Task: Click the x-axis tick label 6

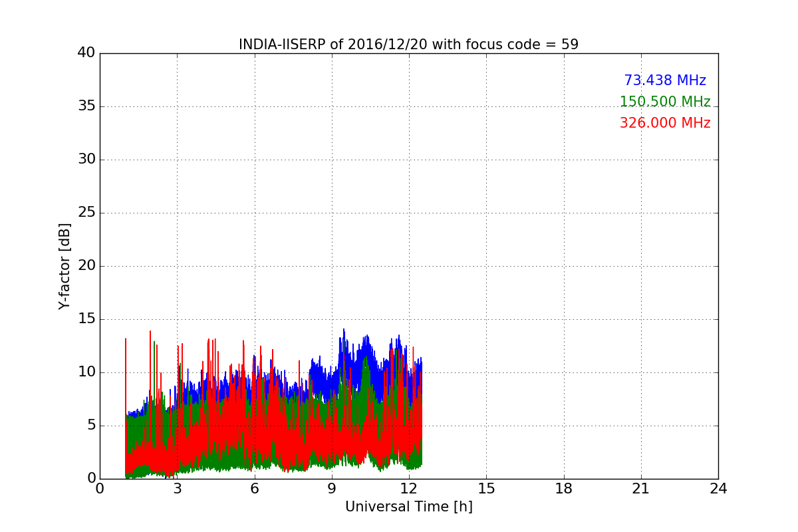Action: point(254,489)
